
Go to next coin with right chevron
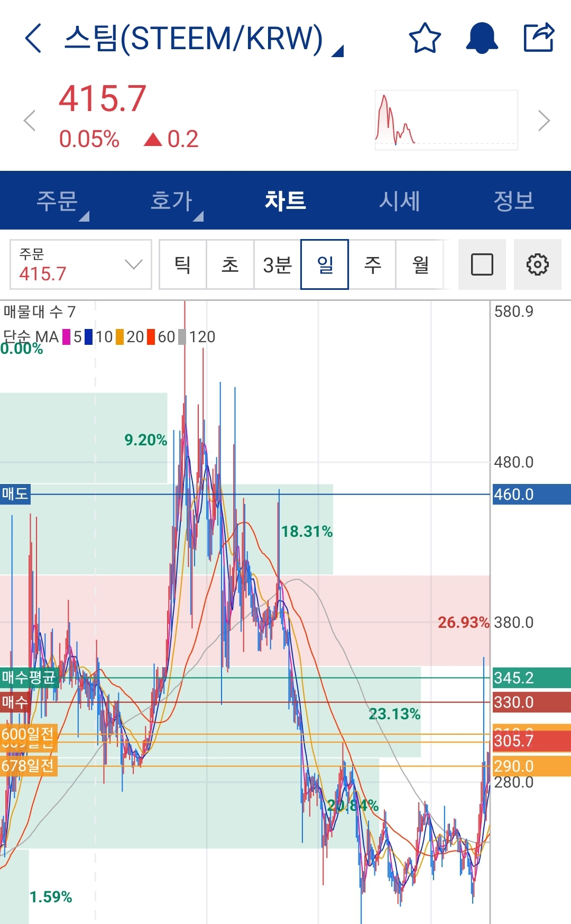tap(544, 121)
